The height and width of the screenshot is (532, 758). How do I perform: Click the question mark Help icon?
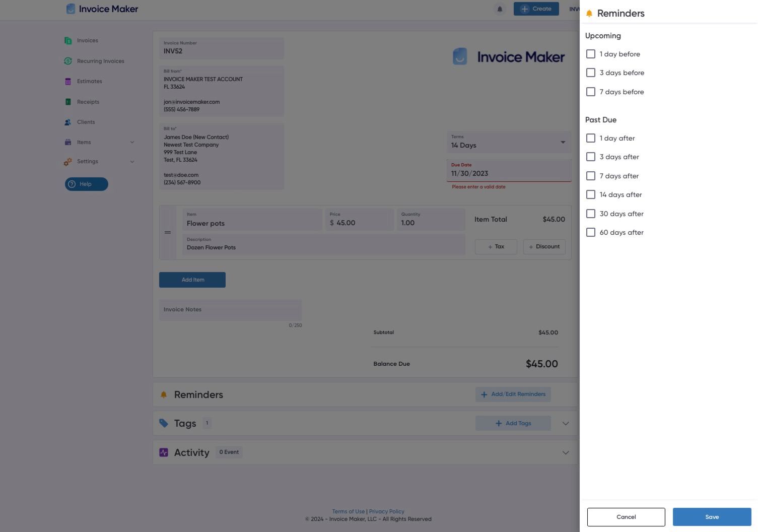(x=72, y=184)
